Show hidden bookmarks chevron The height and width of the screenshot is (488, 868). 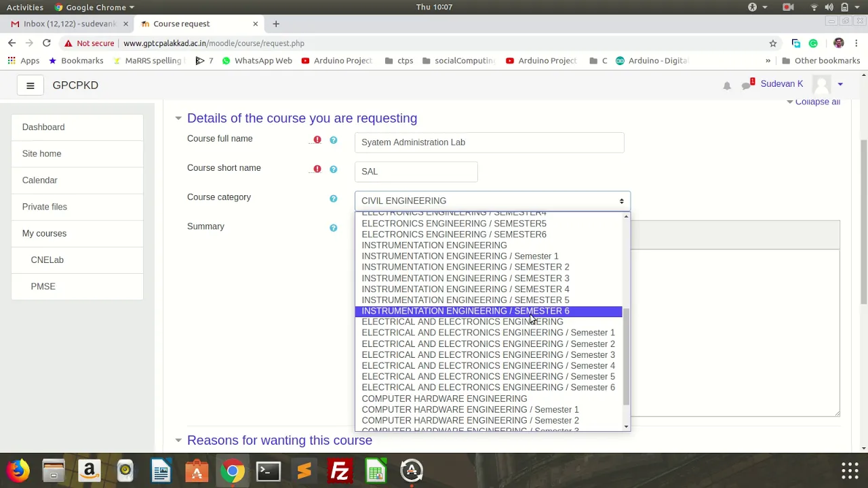(768, 60)
